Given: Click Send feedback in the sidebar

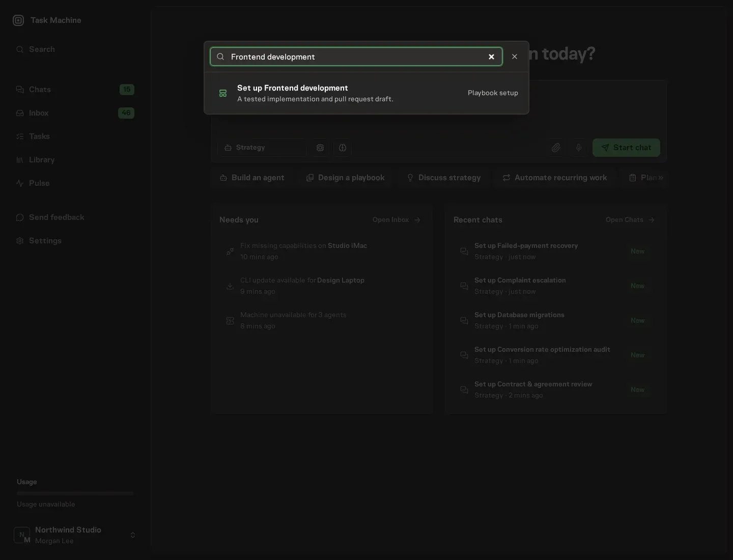Looking at the screenshot, I should click(x=75, y=217).
